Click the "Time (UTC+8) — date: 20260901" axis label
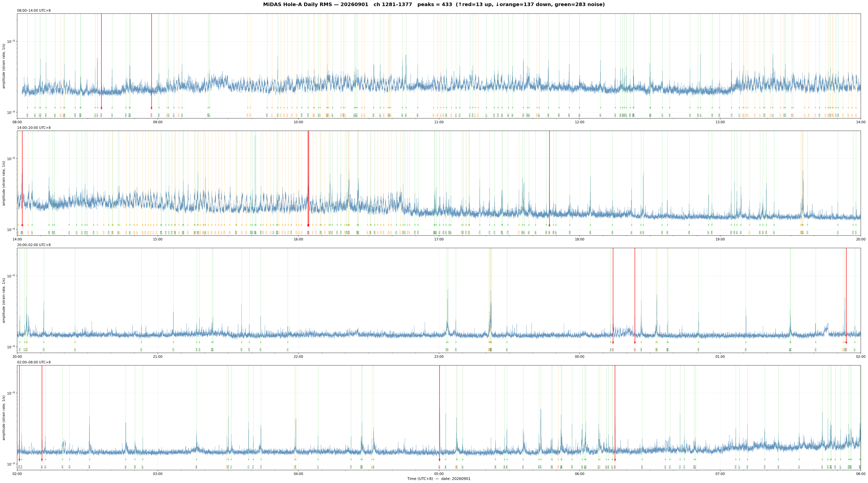Image resolution: width=868 pixels, height=483 pixels. [x=439, y=479]
